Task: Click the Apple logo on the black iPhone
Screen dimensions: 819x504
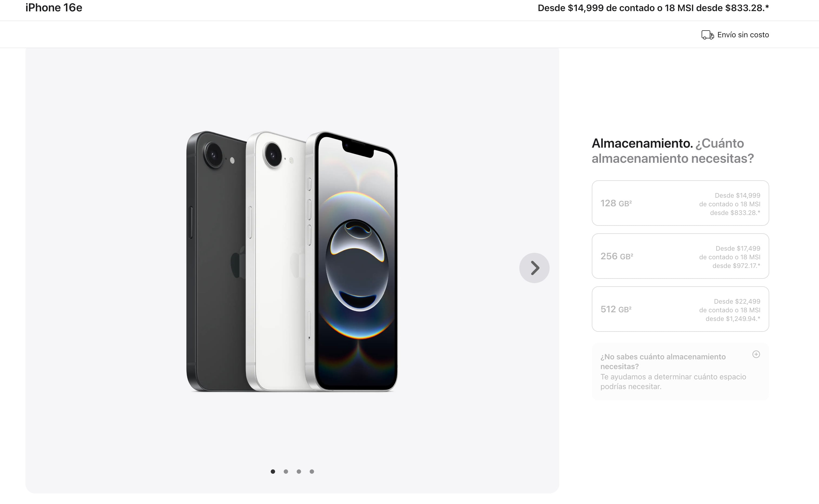Action: tap(238, 263)
